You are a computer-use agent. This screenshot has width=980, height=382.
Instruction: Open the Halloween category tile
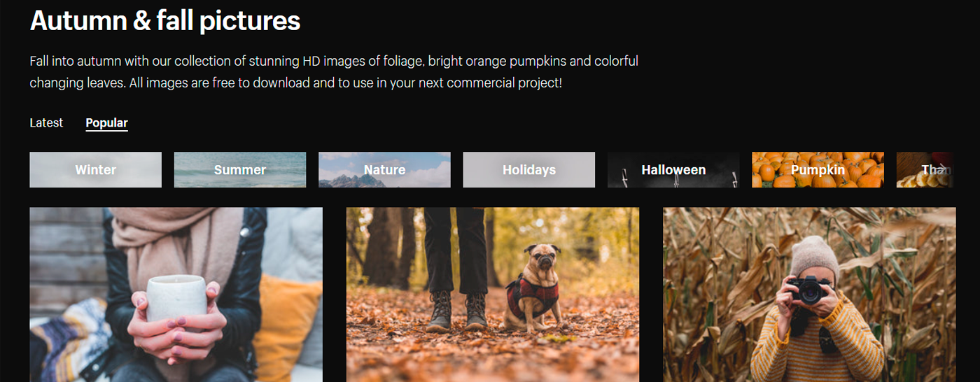673,170
